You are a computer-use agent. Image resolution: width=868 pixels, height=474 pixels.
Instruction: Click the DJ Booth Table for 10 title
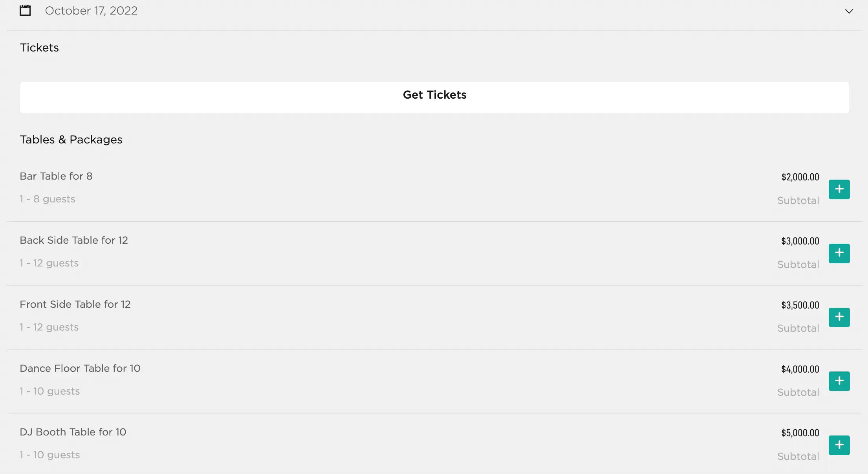point(73,432)
